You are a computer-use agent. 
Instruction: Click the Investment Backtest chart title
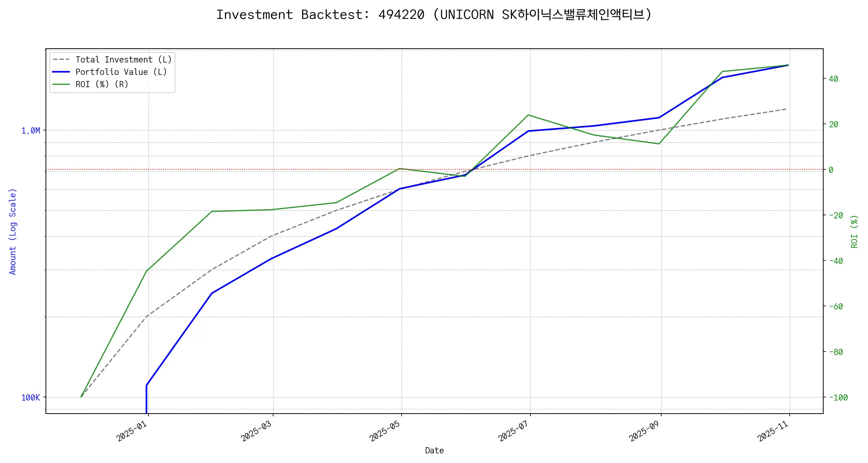click(434, 15)
